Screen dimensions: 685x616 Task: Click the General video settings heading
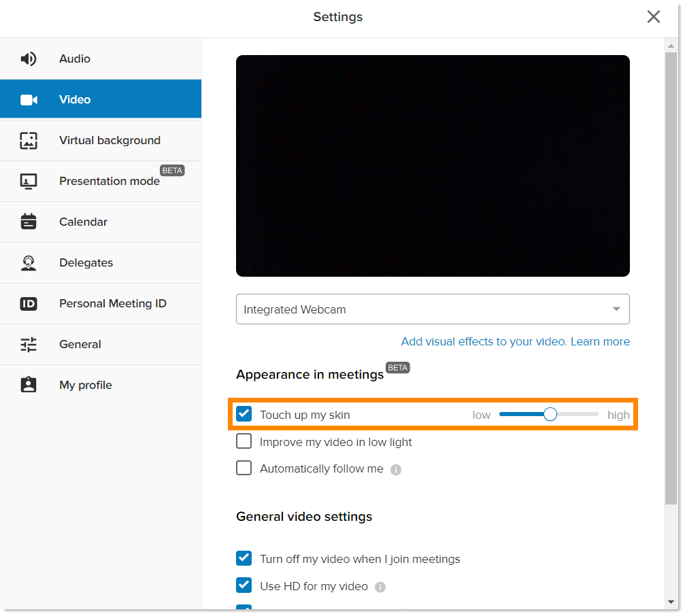click(x=304, y=517)
